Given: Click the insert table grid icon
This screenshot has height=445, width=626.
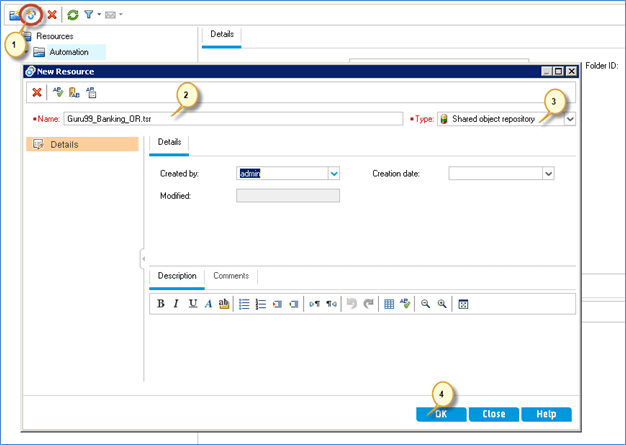Looking at the screenshot, I should [x=389, y=304].
